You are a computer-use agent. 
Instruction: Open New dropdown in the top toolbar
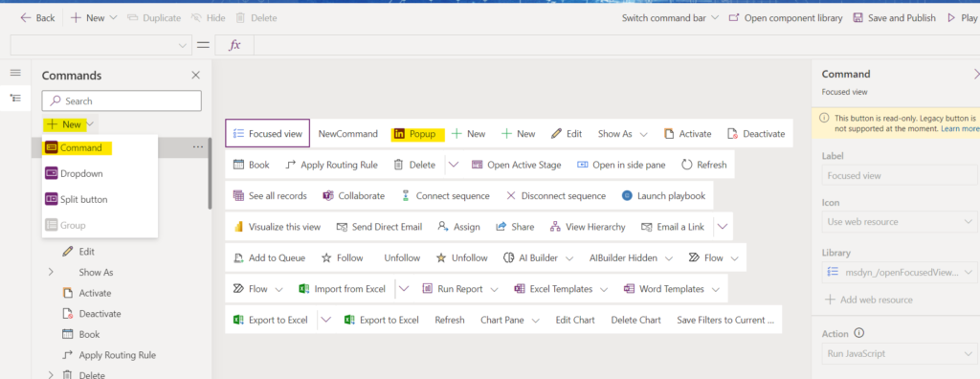coord(94,18)
